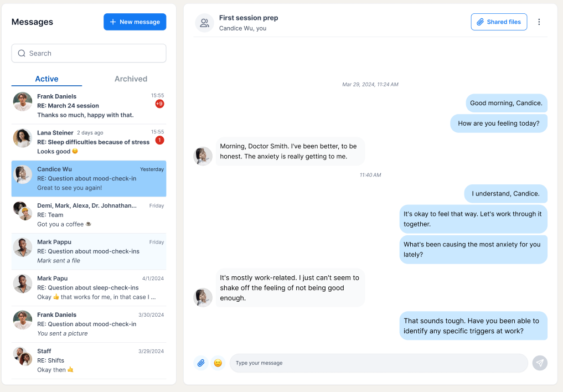Click Candice Wu's avatar beside her last message
Screen dimensions: 563x392
click(x=203, y=297)
